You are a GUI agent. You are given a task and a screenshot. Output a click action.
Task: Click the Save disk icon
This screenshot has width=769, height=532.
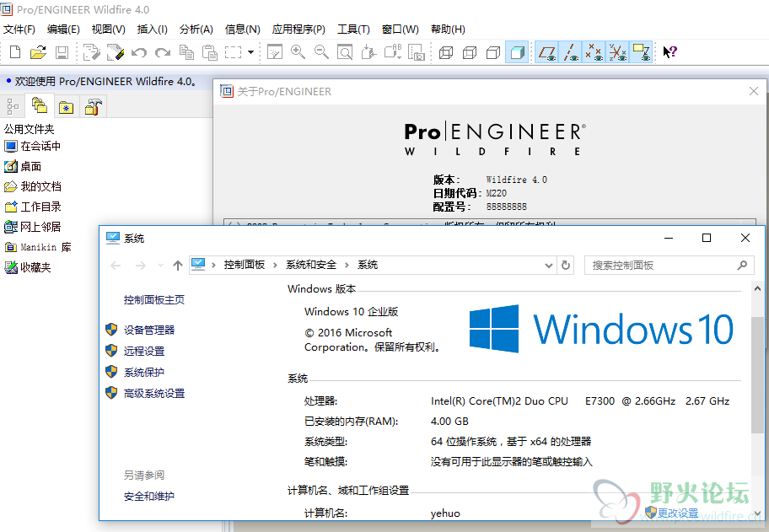pos(62,52)
